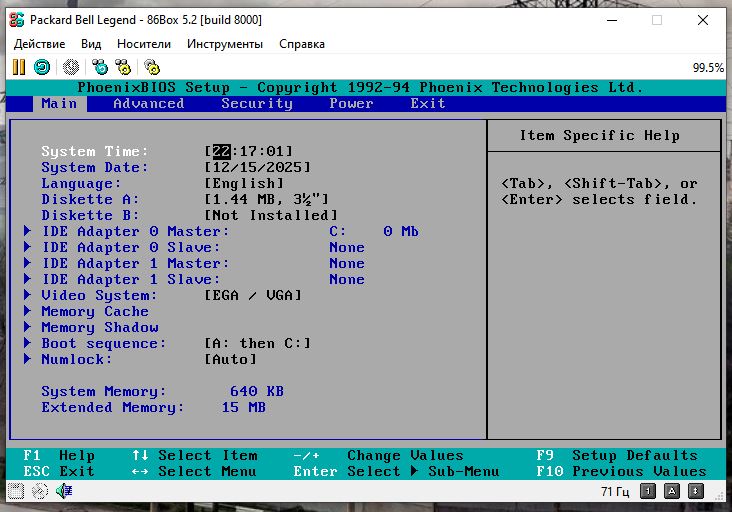Expand IDE Adapter 1 Slave arrow

[28, 279]
